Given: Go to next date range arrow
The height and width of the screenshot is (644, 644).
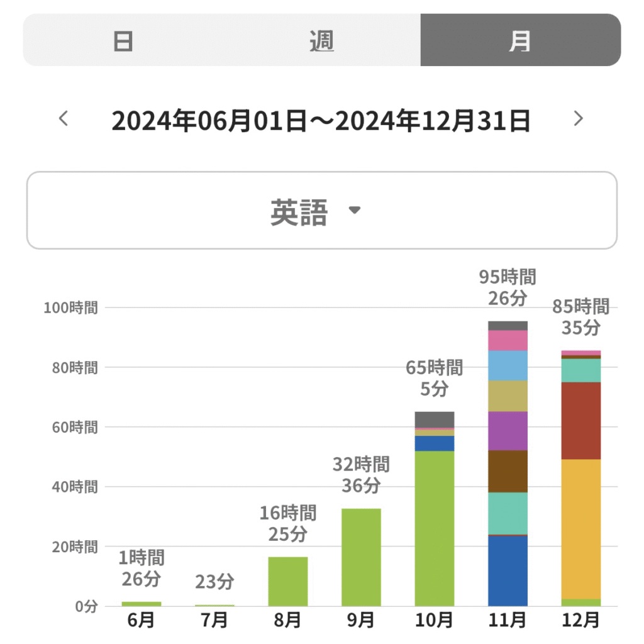Looking at the screenshot, I should pos(579,118).
